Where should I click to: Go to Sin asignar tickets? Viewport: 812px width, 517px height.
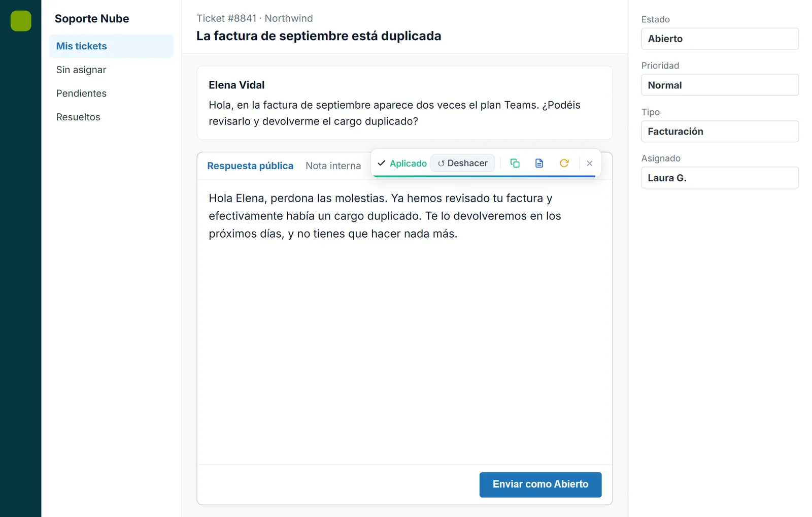click(x=111, y=70)
